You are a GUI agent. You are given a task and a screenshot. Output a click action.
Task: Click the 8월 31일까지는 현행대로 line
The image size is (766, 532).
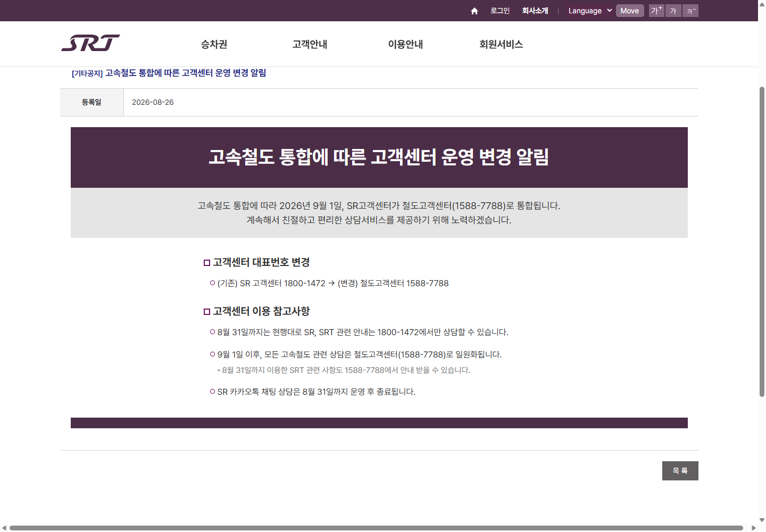(x=359, y=332)
